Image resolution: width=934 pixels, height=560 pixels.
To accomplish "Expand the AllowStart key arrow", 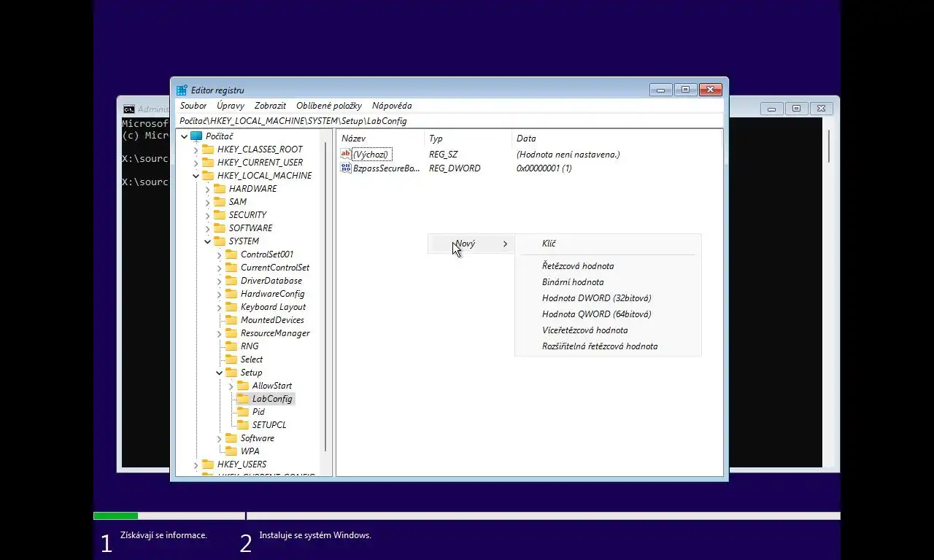I will tap(231, 386).
